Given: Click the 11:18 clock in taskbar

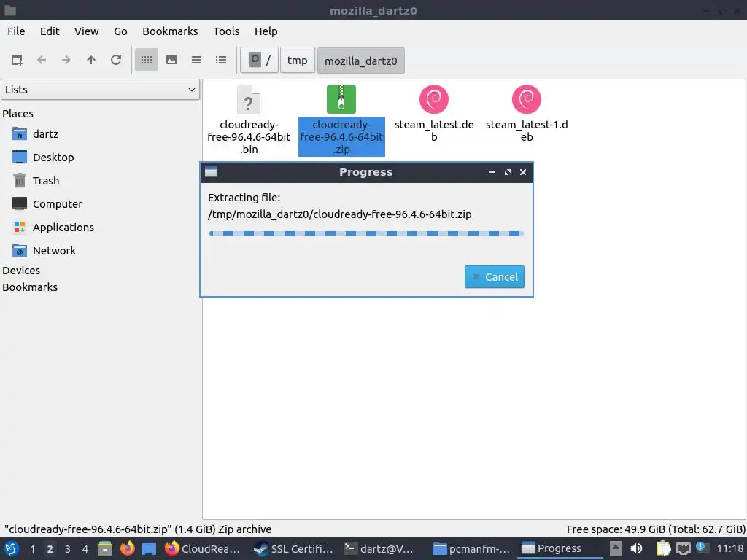Looking at the screenshot, I should click(729, 549).
